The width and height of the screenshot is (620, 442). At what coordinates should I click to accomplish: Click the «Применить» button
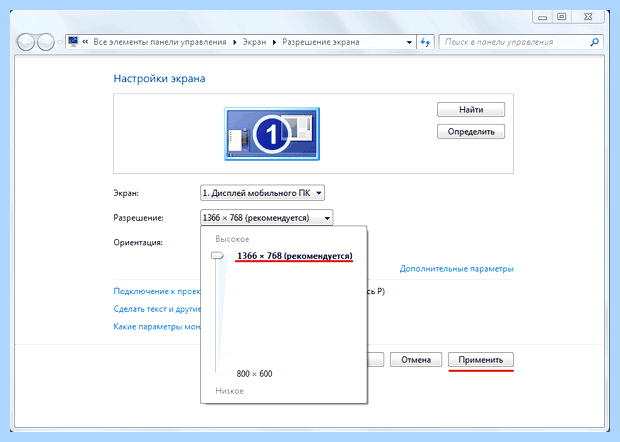point(481,360)
